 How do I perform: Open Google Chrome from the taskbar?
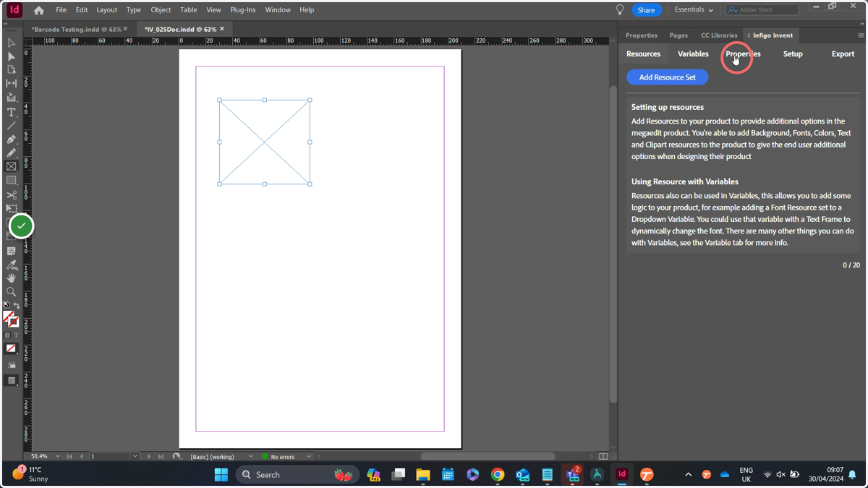click(x=498, y=475)
